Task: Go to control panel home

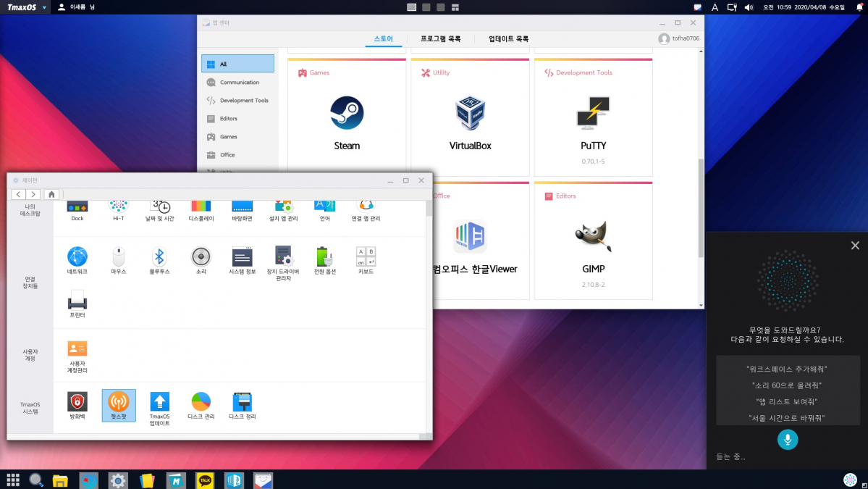Action: click(51, 194)
